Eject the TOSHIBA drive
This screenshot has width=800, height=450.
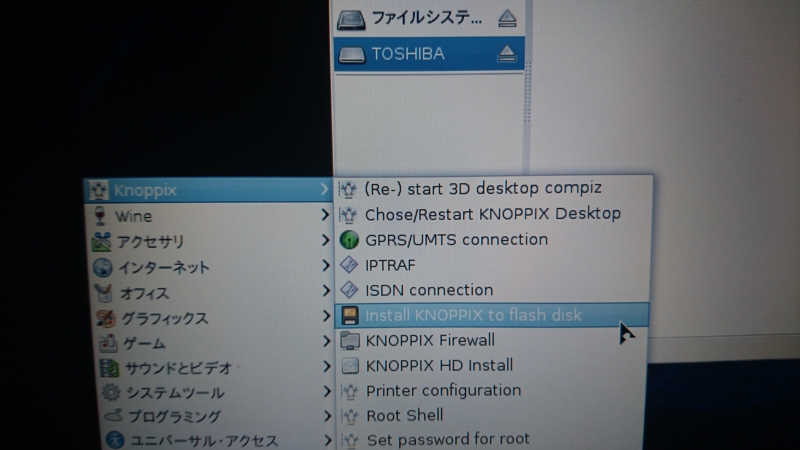(x=507, y=53)
